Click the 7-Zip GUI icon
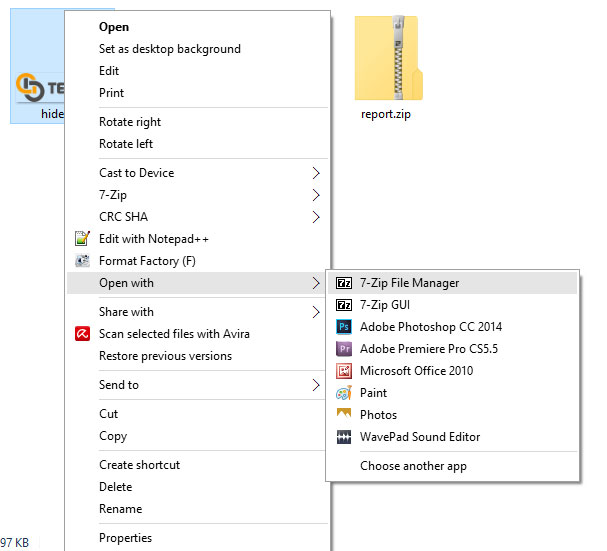607x551 pixels. [x=344, y=305]
